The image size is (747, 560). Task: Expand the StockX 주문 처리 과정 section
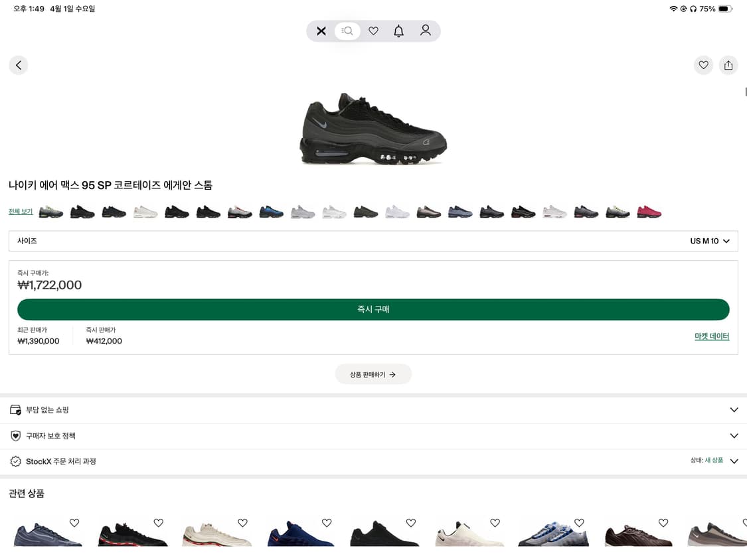pyautogui.click(x=734, y=461)
